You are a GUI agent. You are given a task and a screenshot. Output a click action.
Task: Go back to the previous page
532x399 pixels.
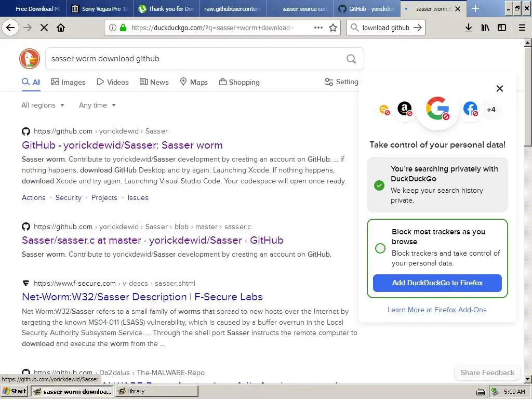pyautogui.click(x=10, y=28)
